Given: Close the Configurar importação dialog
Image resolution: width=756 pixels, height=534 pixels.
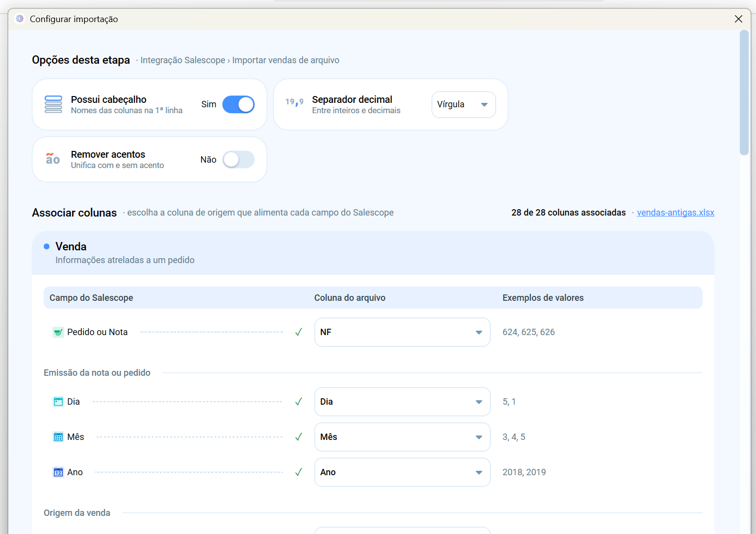Looking at the screenshot, I should tap(738, 19).
